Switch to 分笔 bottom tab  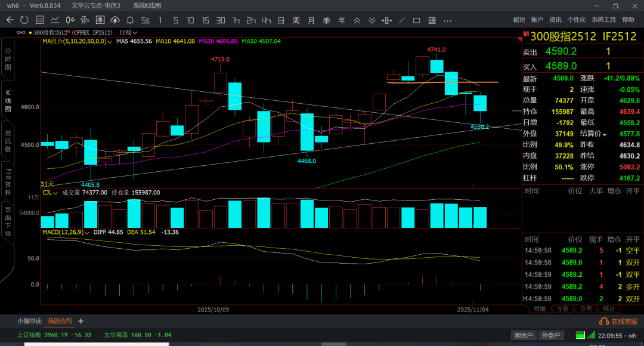[586, 308]
